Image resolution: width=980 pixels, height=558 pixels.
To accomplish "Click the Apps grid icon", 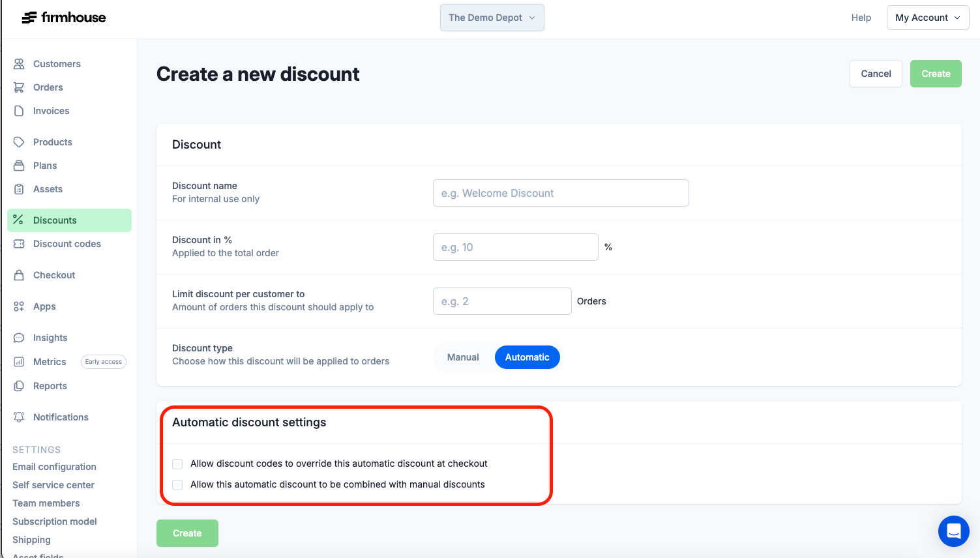I will point(19,306).
